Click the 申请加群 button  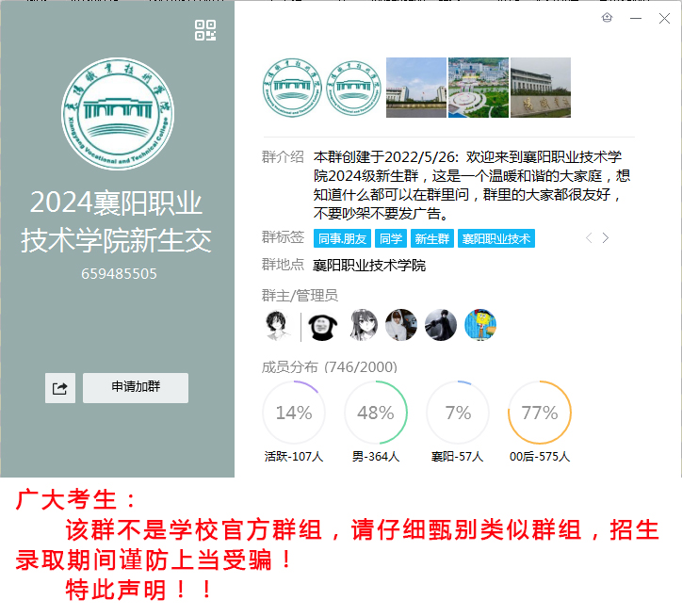136,388
